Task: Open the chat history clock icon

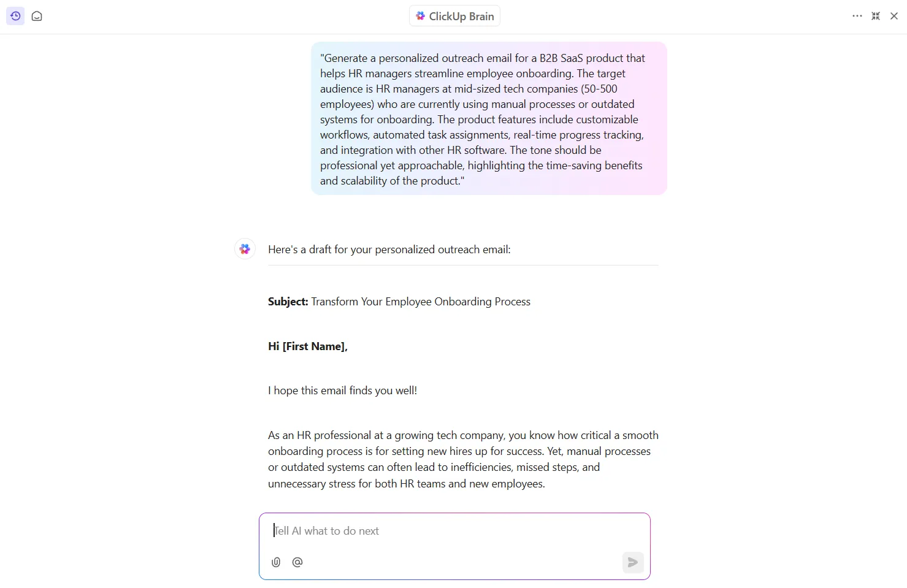Action: pos(15,16)
